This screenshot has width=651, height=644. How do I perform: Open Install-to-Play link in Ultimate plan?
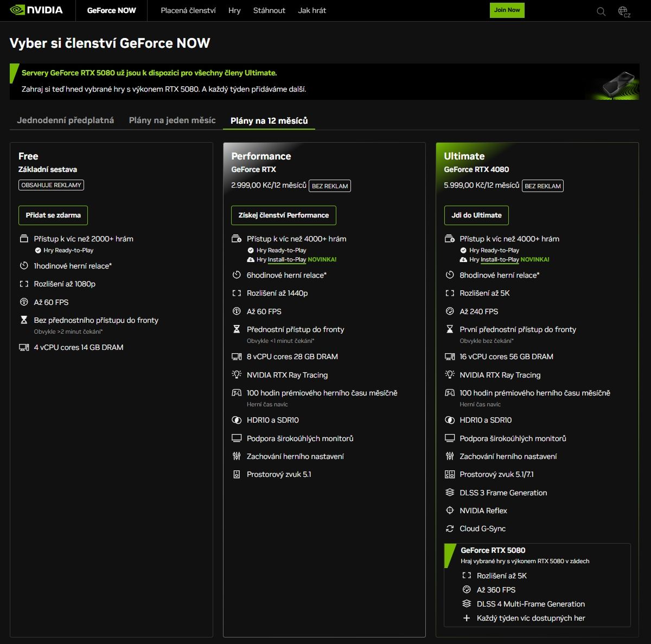coord(500,259)
